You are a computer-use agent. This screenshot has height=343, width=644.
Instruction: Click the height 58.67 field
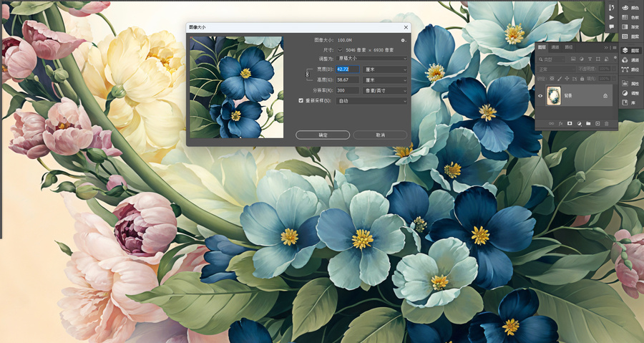click(348, 80)
